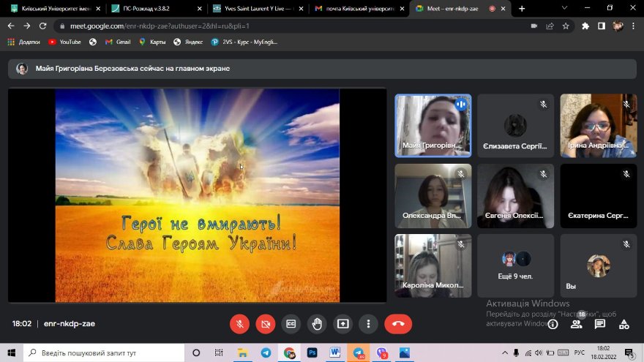Expand the "Ещё 9 чел." participants tile

516,265
